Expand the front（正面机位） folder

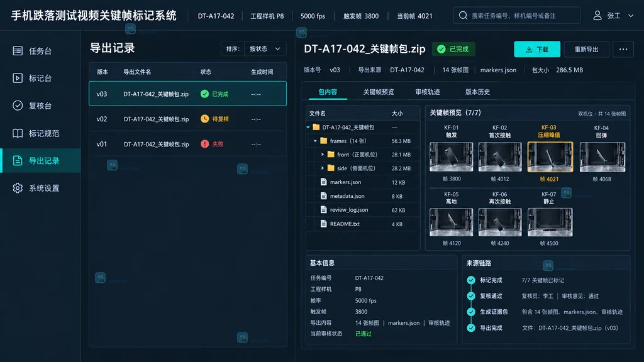pos(323,155)
